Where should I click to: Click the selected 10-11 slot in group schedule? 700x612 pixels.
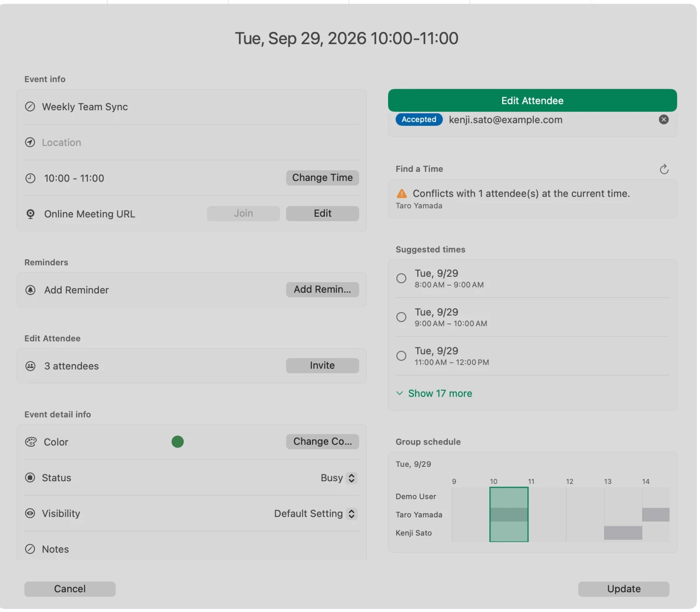509,515
